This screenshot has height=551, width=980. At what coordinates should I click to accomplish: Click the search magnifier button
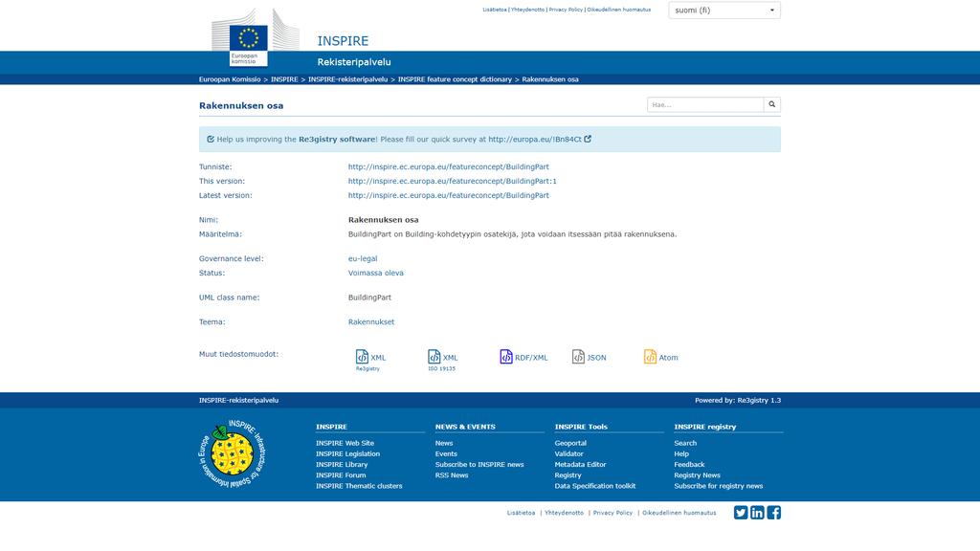coord(772,104)
